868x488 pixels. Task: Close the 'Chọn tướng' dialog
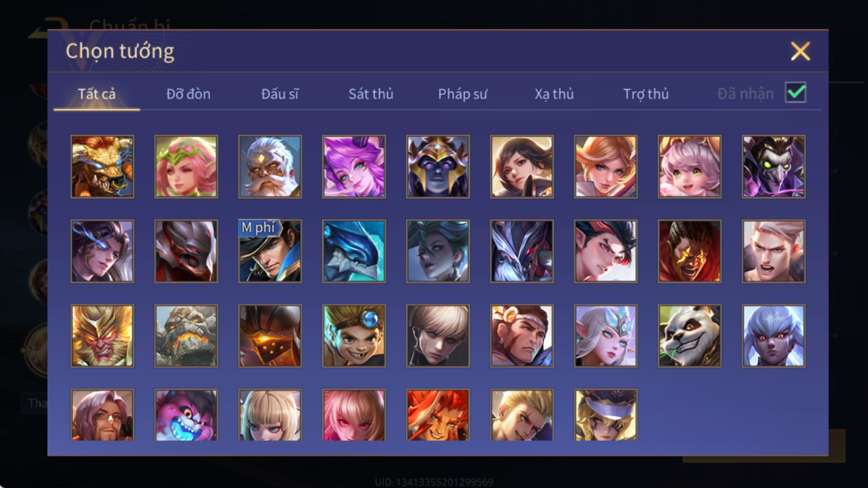click(800, 51)
